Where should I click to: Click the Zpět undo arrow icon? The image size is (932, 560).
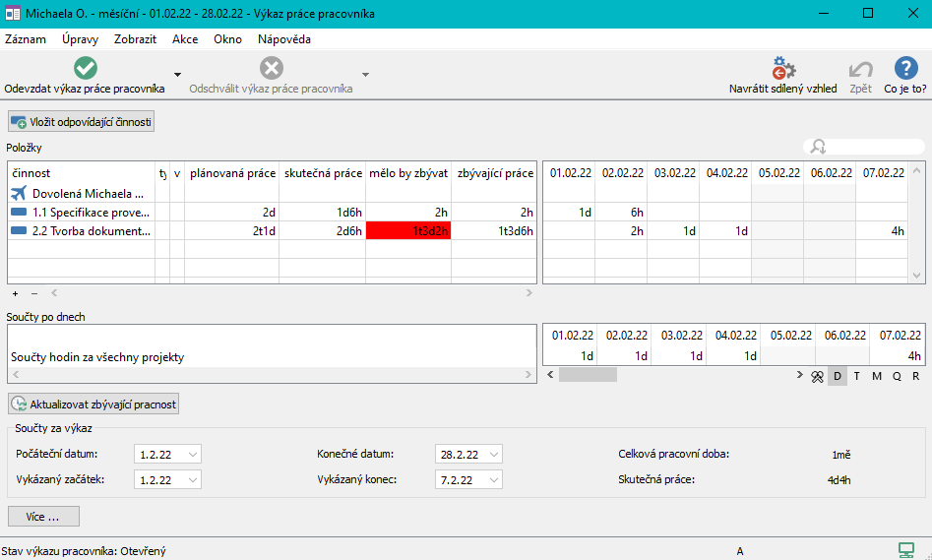860,68
